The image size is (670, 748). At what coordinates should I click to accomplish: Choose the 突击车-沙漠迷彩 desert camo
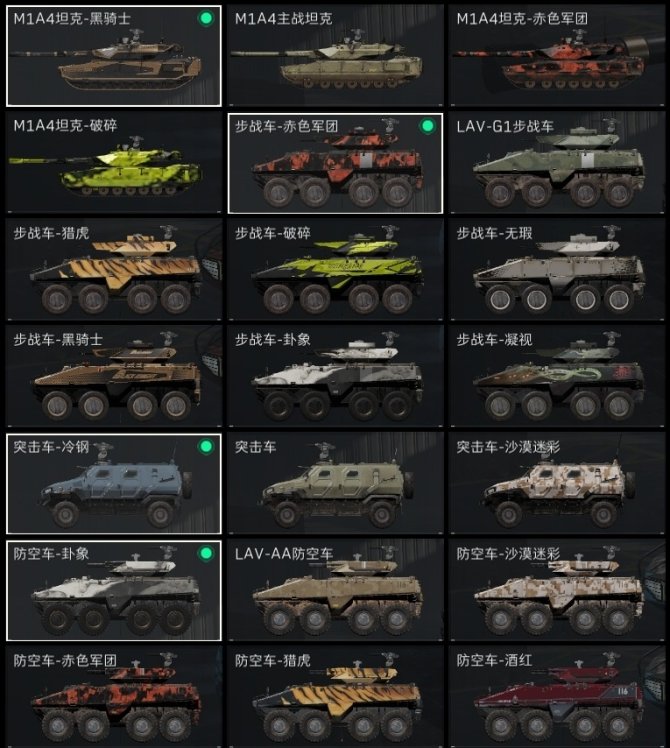[x=557, y=484]
